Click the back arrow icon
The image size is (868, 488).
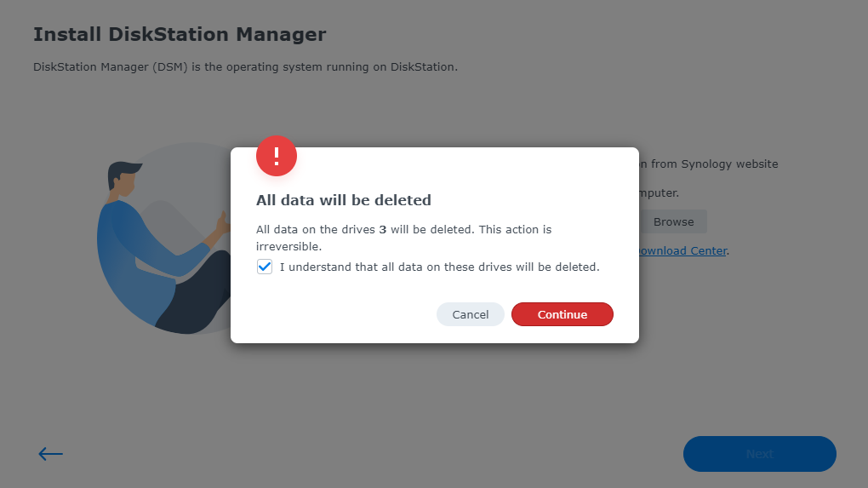click(51, 454)
